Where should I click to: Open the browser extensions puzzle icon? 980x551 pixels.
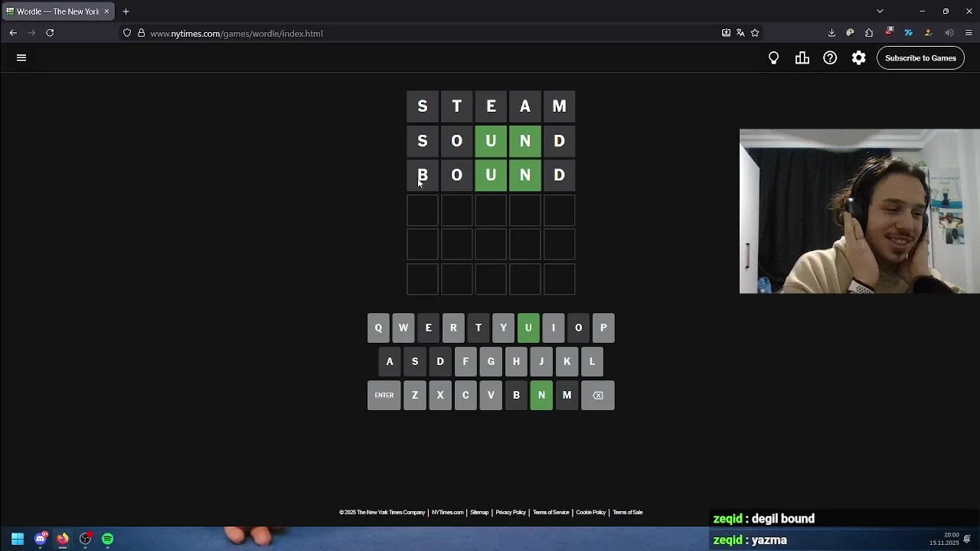(x=869, y=33)
